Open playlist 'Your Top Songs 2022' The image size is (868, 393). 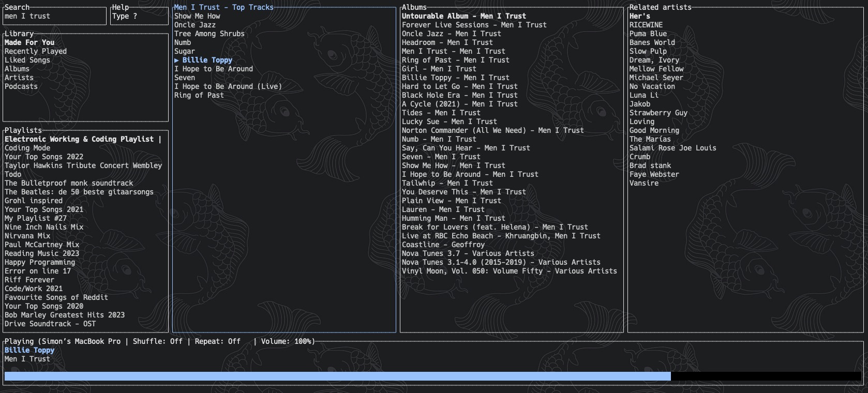(x=44, y=157)
